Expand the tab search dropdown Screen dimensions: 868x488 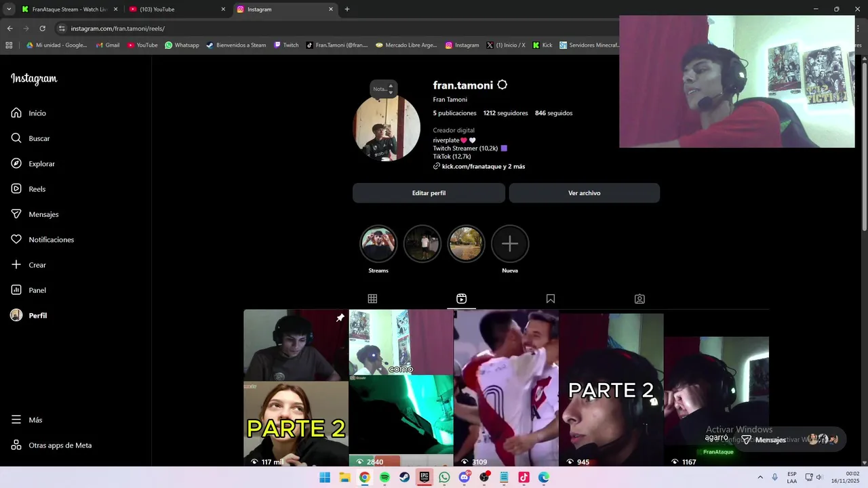9,9
